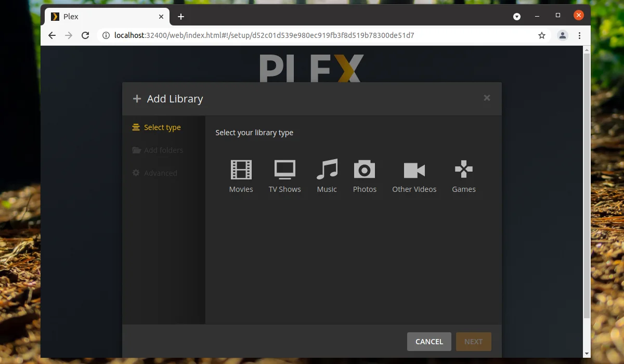Open a new browser tab
Image resolution: width=624 pixels, height=364 pixels.
click(x=181, y=17)
